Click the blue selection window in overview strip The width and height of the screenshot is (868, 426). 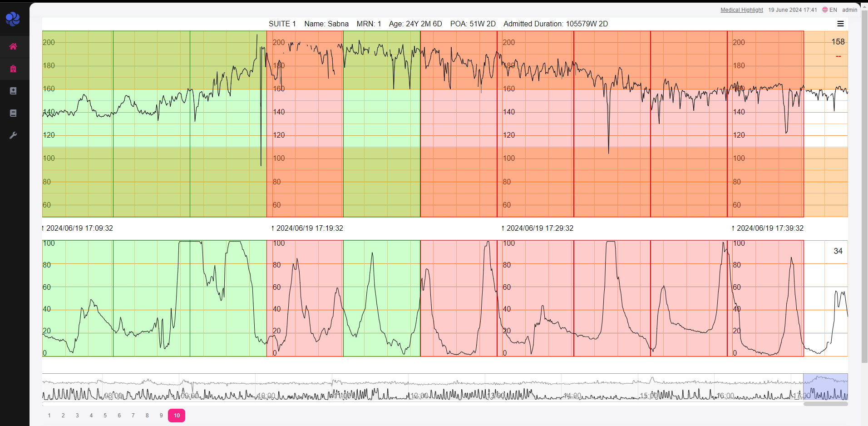(x=825, y=386)
